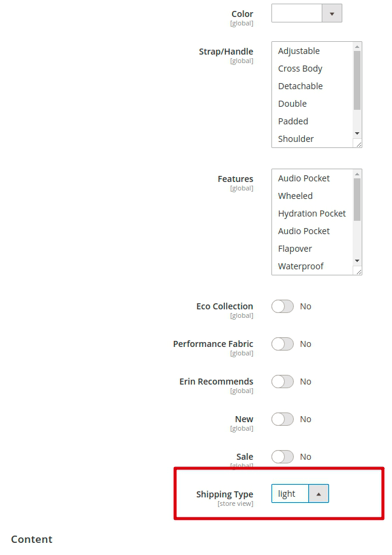This screenshot has height=555, width=392.
Task: Select Shoulder in Strap/Handle list
Action: click(296, 139)
